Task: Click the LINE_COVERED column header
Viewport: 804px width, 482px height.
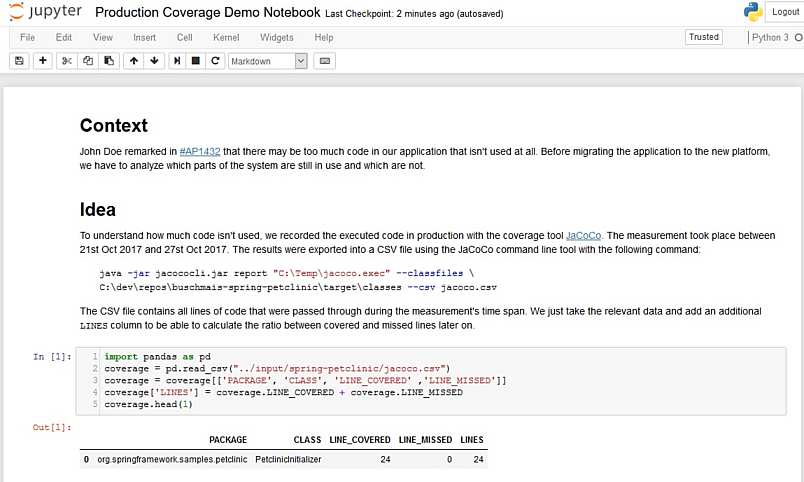Action: pyautogui.click(x=359, y=439)
